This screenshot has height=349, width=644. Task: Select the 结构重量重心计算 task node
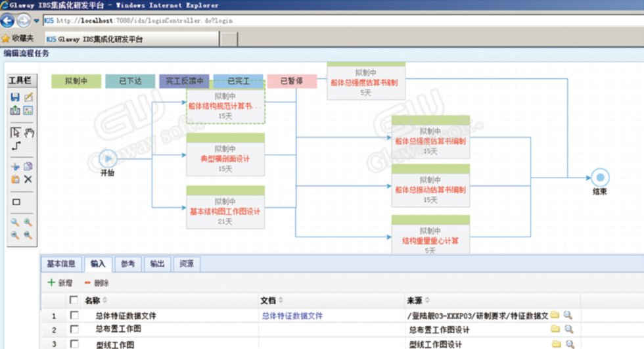click(430, 235)
